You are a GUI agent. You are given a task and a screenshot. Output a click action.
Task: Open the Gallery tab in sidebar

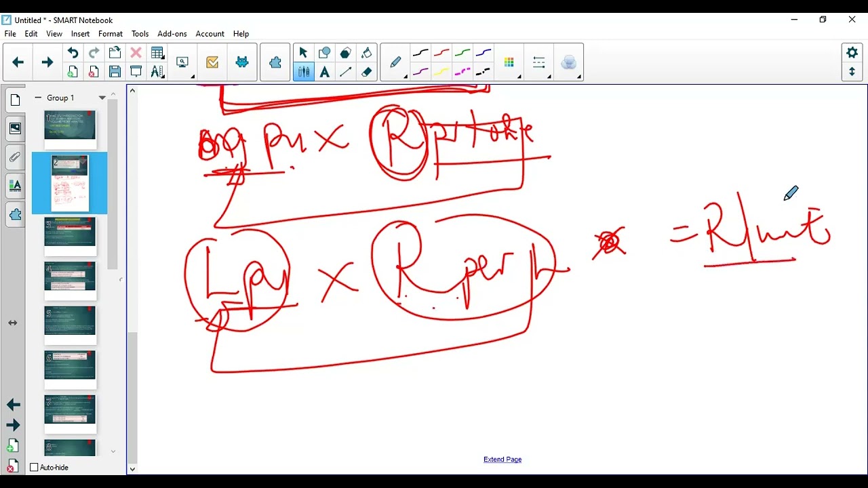click(15, 128)
